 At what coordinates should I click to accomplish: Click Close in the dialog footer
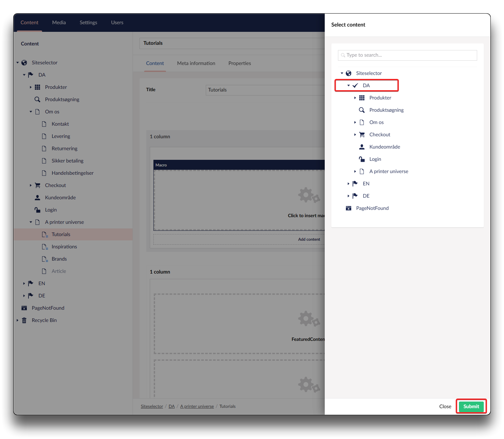click(445, 407)
